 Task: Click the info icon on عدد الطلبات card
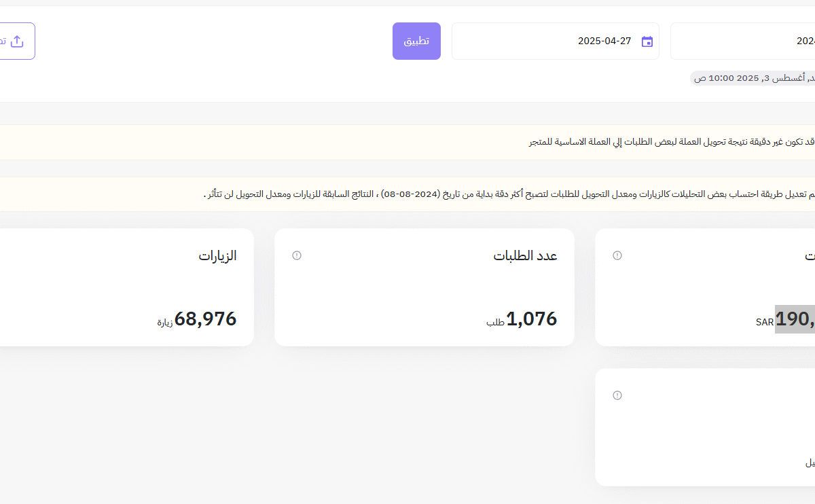[297, 255]
